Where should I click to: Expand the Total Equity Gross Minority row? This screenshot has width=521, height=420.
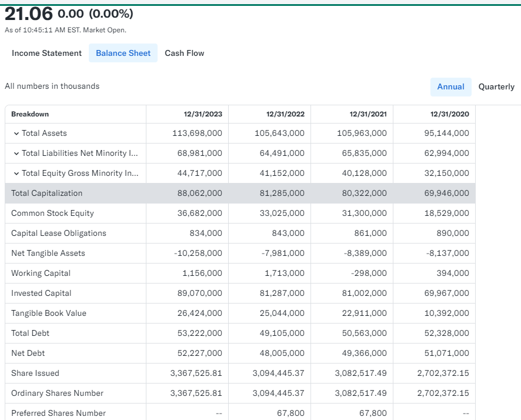click(x=16, y=174)
